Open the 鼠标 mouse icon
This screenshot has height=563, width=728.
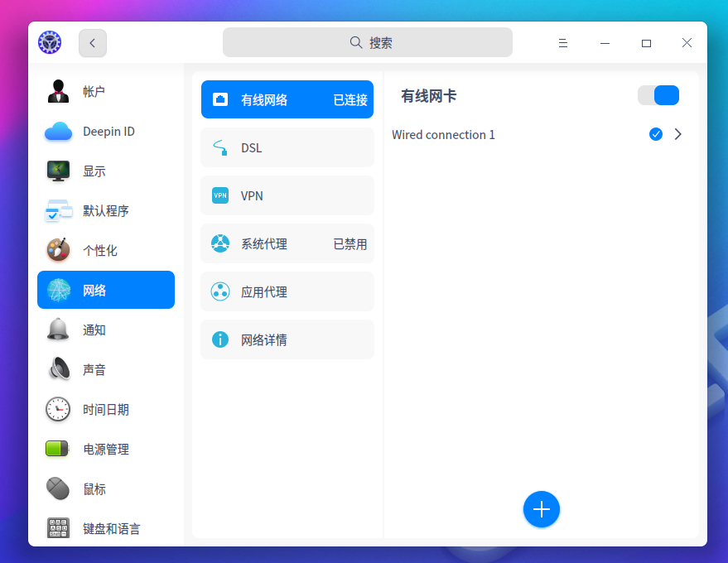58,488
